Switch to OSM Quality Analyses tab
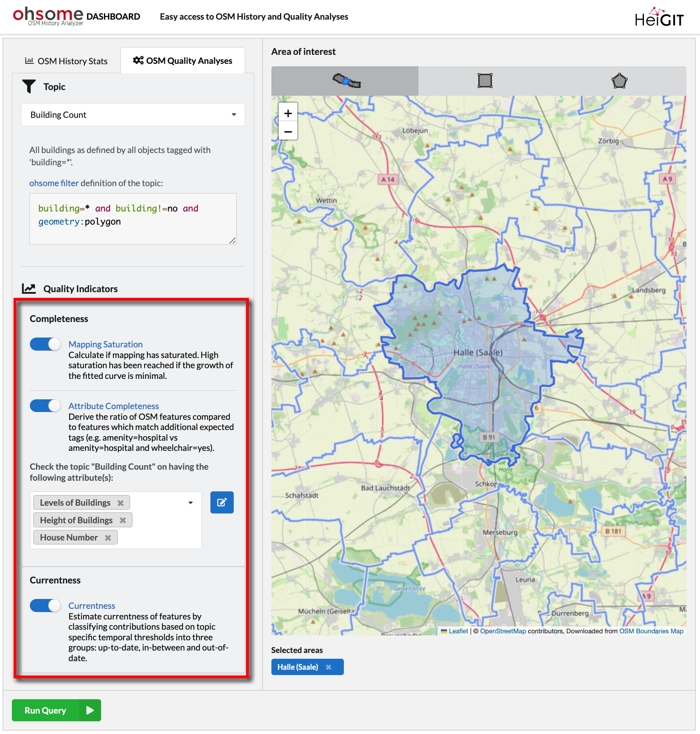 click(x=183, y=61)
